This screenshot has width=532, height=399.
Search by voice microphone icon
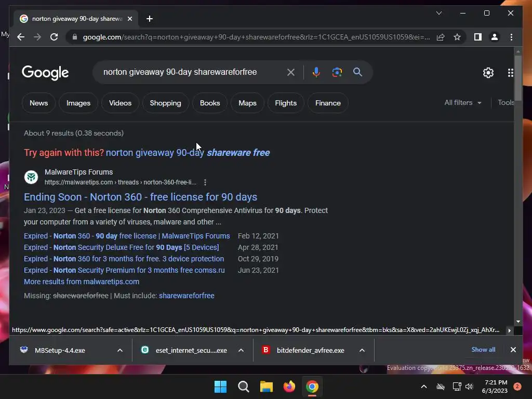point(316,72)
